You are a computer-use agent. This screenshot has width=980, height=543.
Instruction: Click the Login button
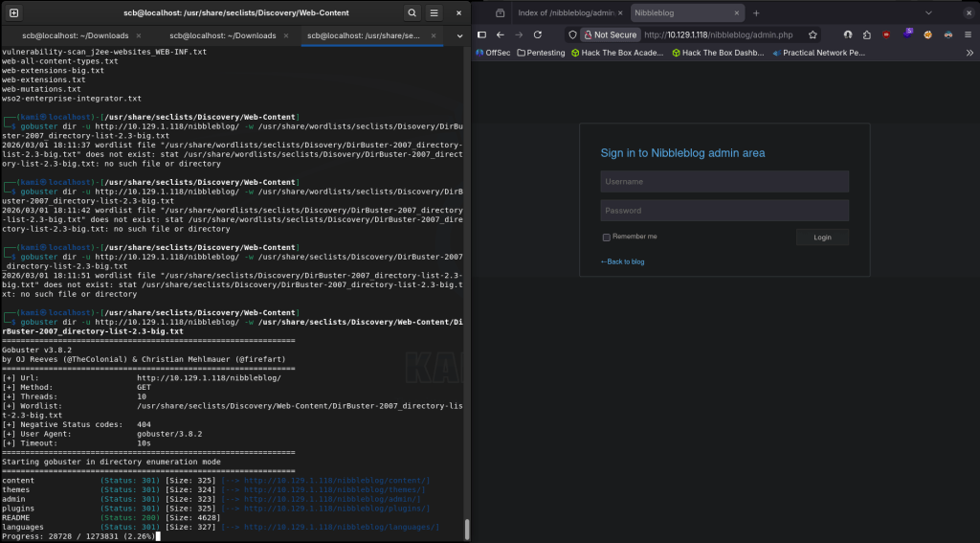[822, 237]
